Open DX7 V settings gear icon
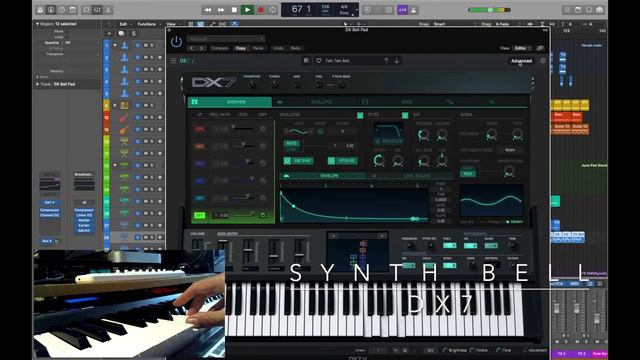This screenshot has height=360, width=640. tap(543, 61)
